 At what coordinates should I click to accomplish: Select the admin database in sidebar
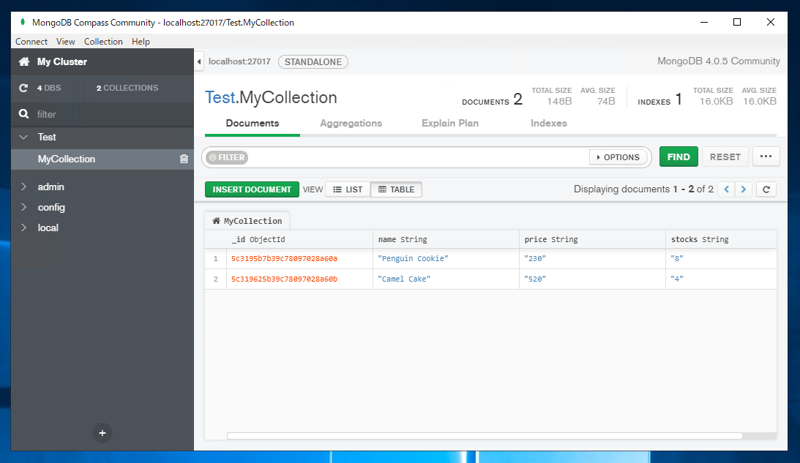point(51,187)
